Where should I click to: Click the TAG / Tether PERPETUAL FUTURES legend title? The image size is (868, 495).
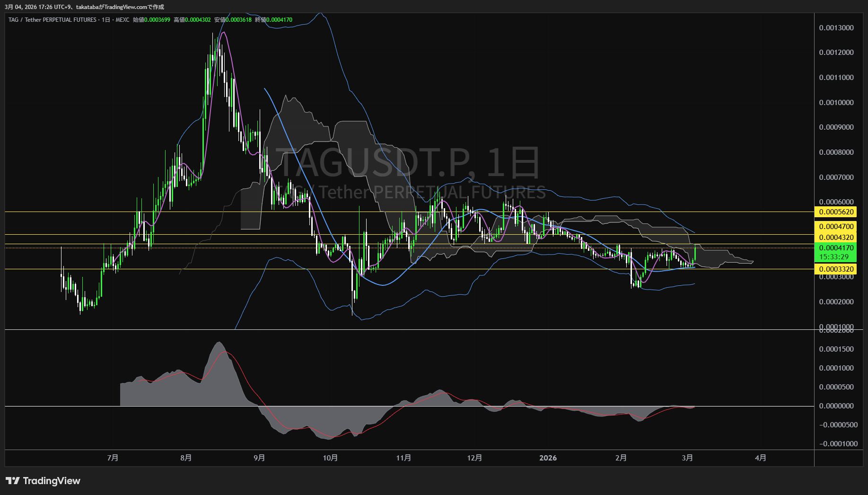52,20
